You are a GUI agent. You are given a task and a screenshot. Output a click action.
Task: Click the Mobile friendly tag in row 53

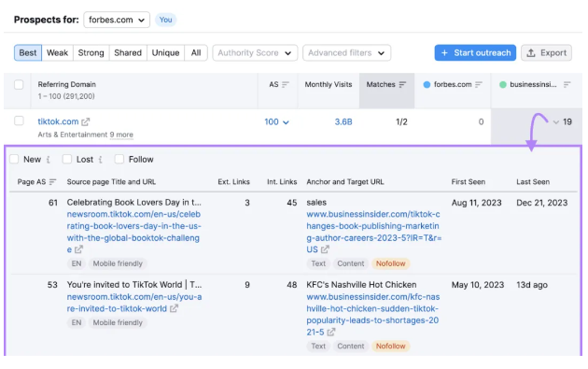(x=118, y=322)
